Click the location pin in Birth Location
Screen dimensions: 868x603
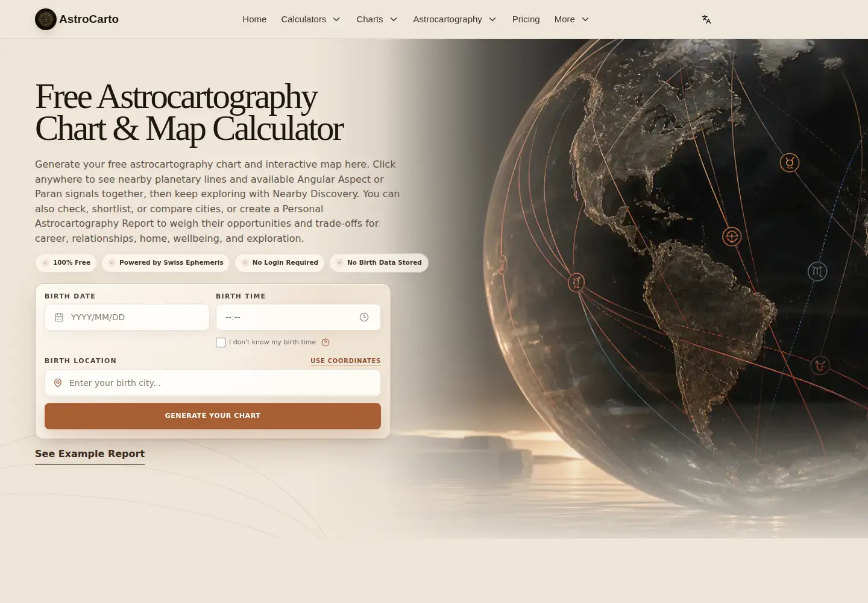[x=58, y=383]
